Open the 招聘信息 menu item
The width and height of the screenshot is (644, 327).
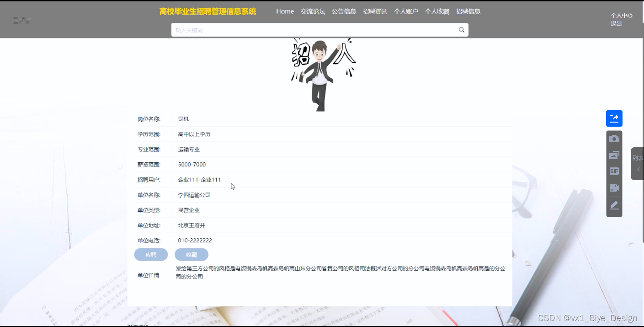click(468, 11)
